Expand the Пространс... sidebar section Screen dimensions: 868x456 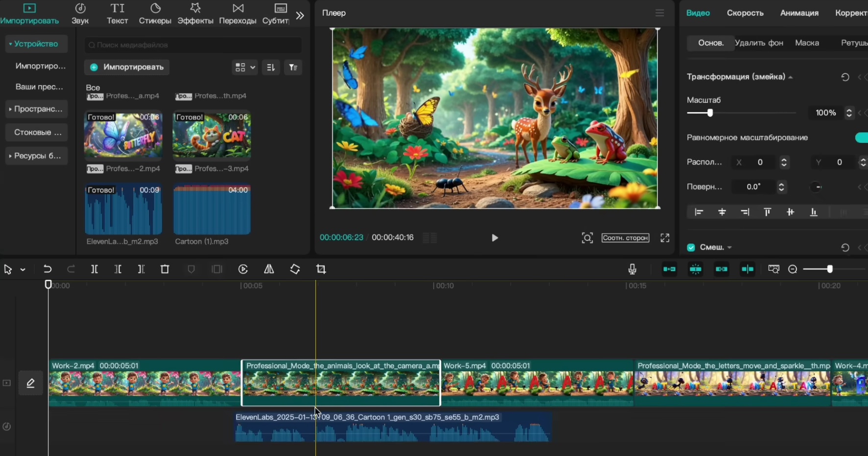pyautogui.click(x=37, y=109)
